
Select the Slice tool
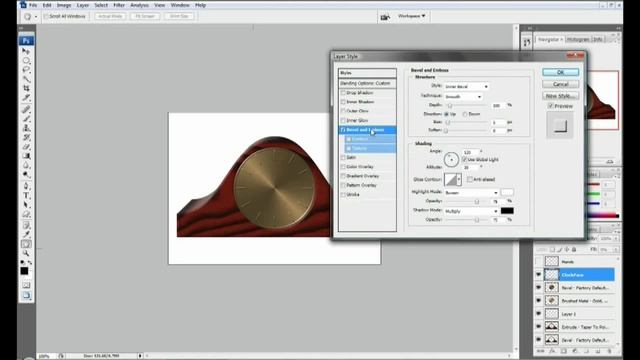click(26, 98)
